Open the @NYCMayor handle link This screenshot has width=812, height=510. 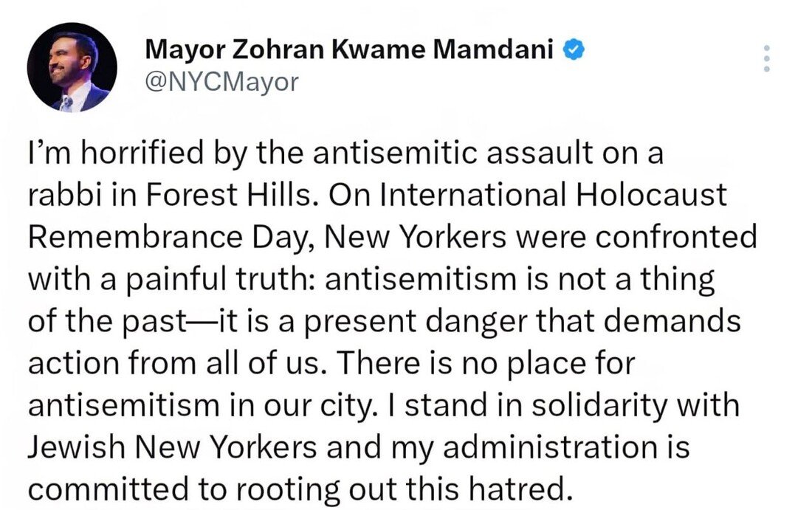(221, 82)
